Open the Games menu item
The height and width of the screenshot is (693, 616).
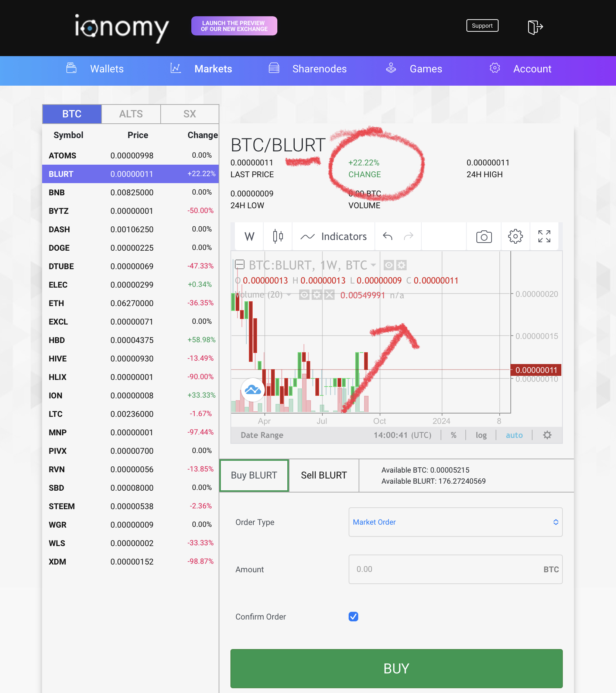[x=426, y=69]
